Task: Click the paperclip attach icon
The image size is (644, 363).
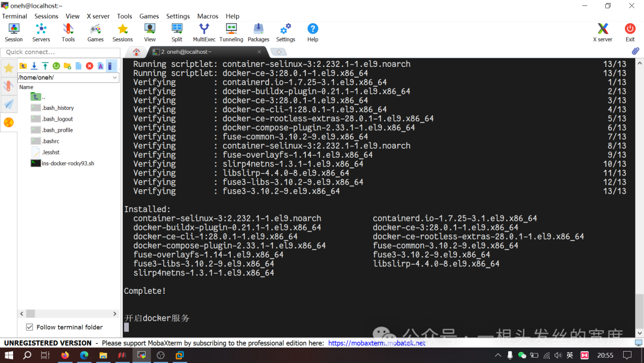Action: coord(636,51)
